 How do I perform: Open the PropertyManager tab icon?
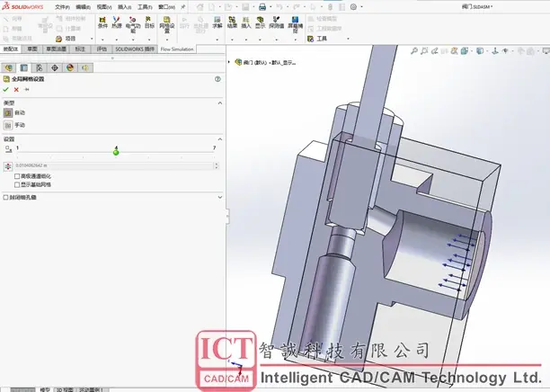[24, 67]
